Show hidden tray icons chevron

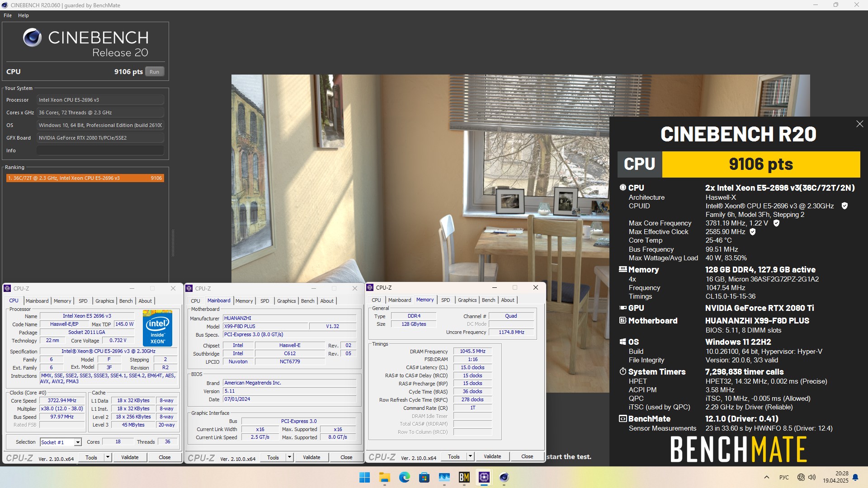pyautogui.click(x=767, y=477)
